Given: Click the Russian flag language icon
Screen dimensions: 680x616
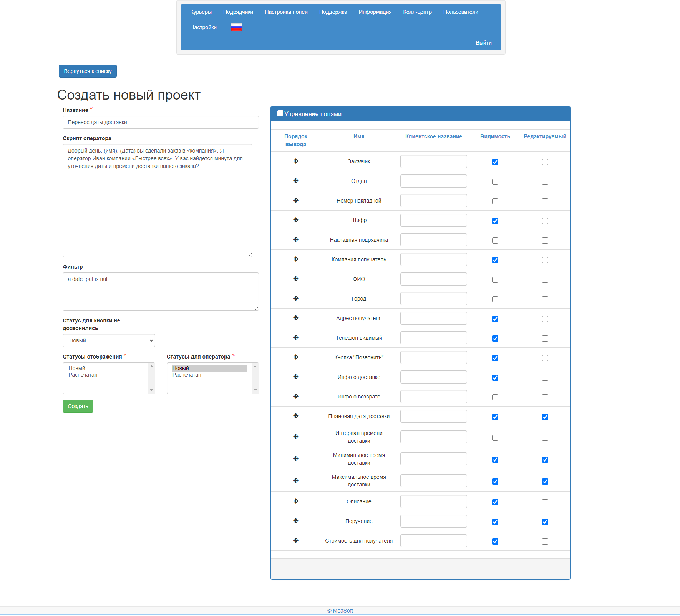Looking at the screenshot, I should tap(236, 27).
